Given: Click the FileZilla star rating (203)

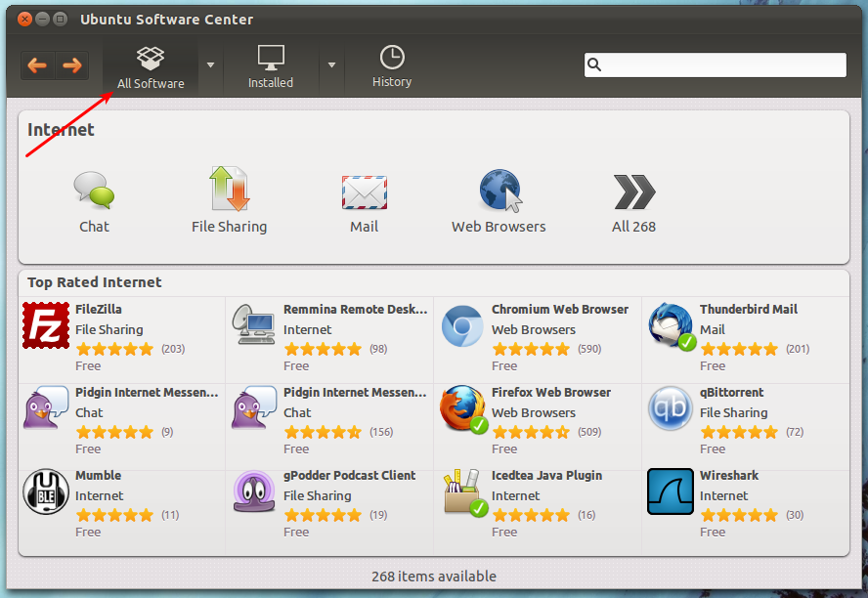Looking at the screenshot, I should pos(114,349).
